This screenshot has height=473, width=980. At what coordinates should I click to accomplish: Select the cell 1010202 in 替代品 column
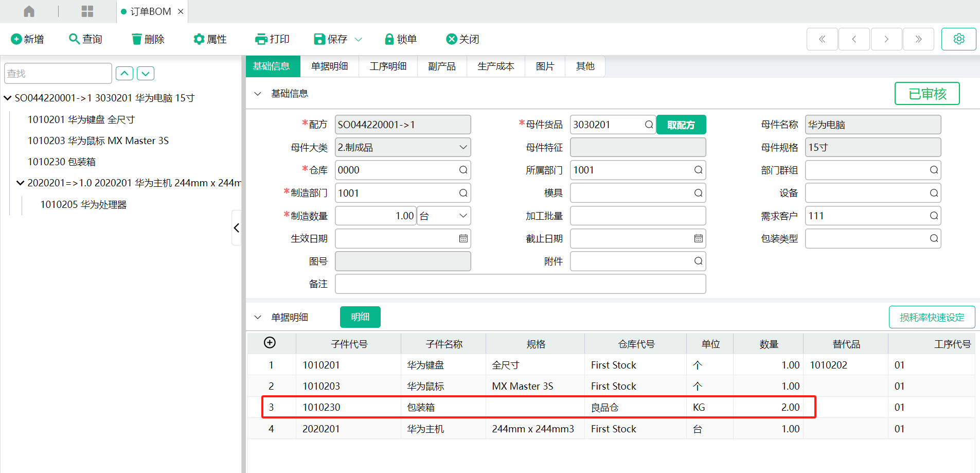[845, 365]
